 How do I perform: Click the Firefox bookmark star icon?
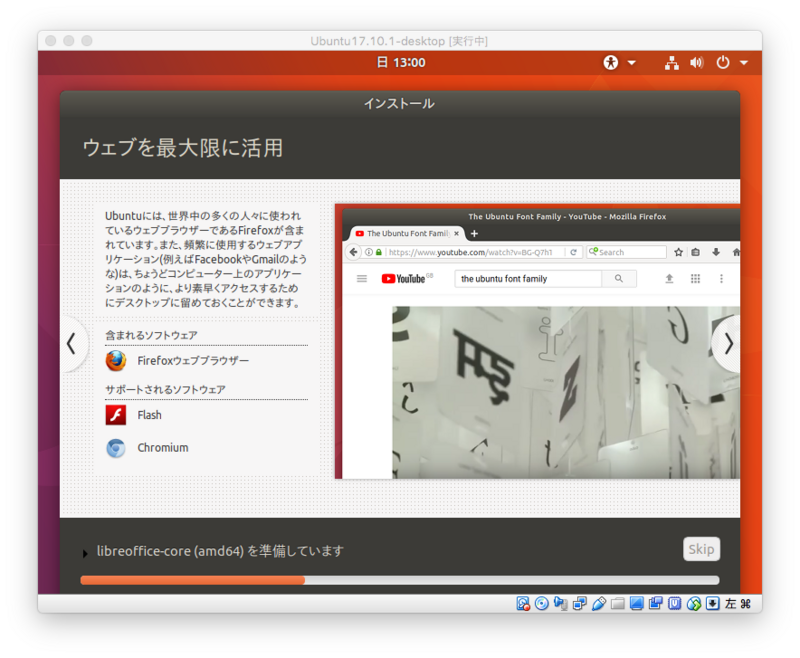point(678,252)
